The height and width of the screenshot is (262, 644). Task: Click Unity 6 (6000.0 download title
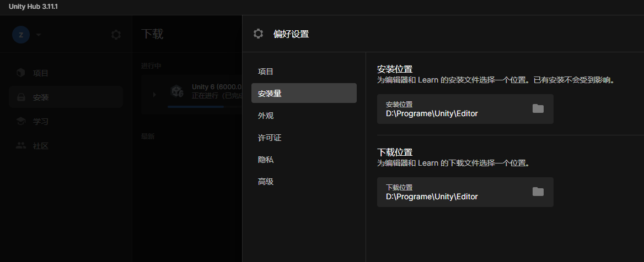(x=217, y=87)
